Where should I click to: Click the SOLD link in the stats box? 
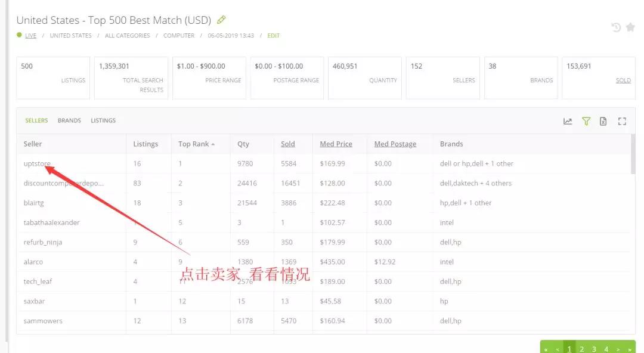[x=623, y=80]
